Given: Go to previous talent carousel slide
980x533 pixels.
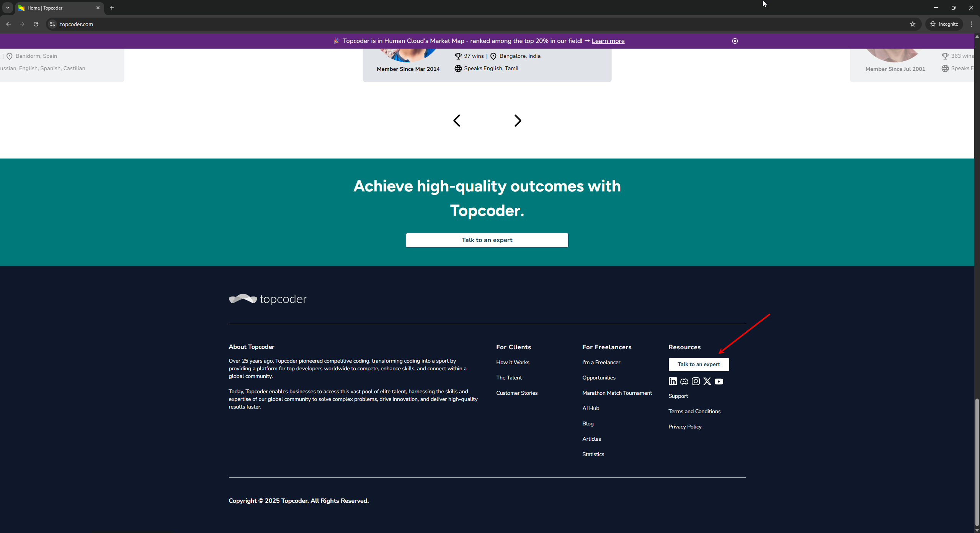Looking at the screenshot, I should (457, 121).
